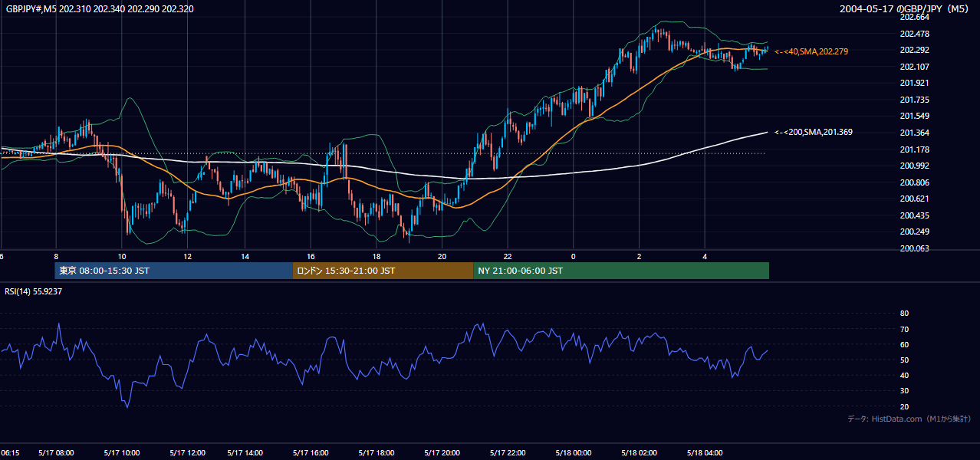The image size is (980, 460).
Task: Click price level 202.478 on the price axis
Action: (914, 34)
